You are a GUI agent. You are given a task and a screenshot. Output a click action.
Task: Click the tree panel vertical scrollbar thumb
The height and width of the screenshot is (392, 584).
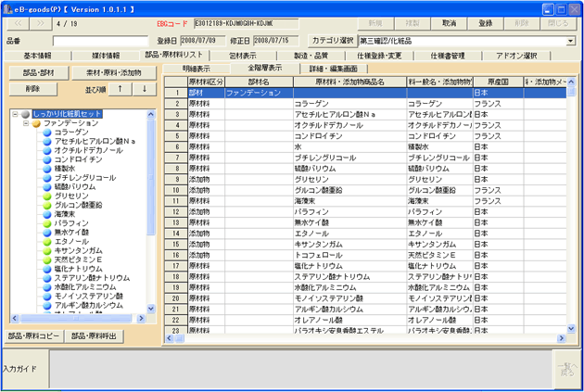click(151, 177)
